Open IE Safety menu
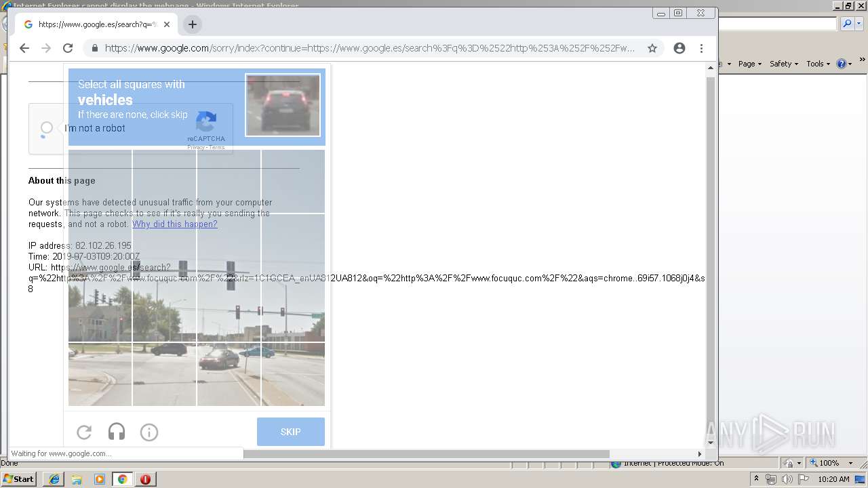The height and width of the screenshot is (488, 868). (784, 64)
